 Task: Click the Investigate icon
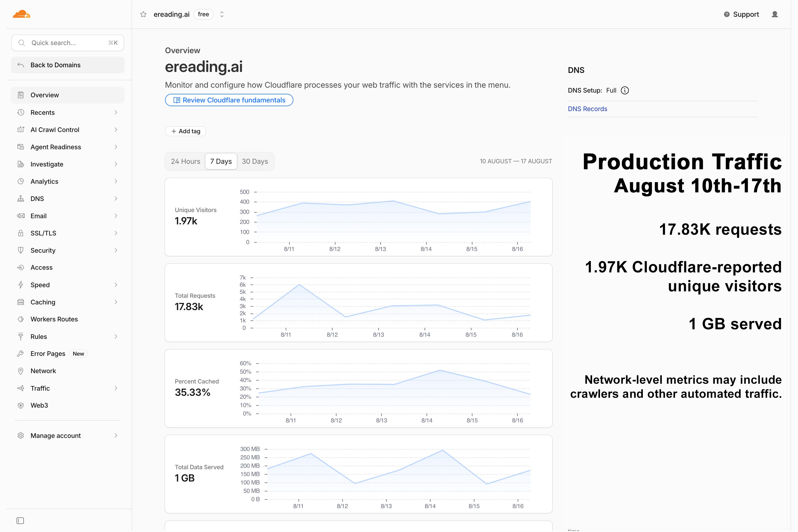[x=21, y=164]
